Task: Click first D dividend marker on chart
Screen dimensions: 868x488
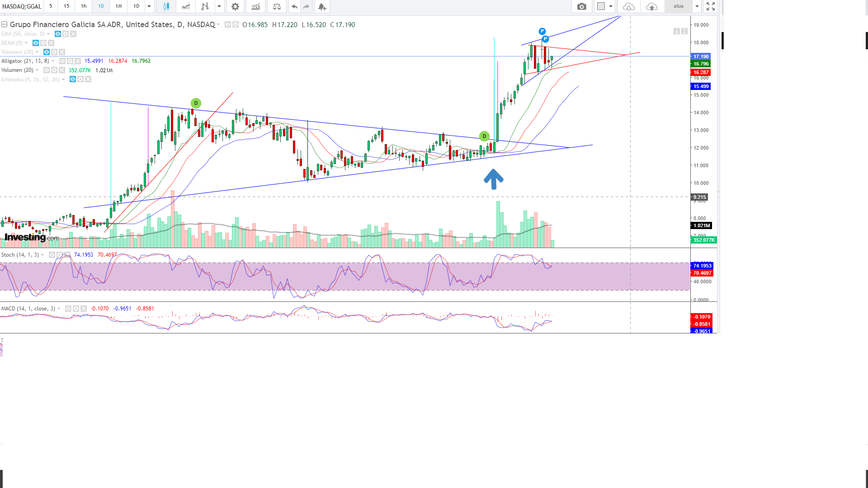Action: tap(196, 103)
